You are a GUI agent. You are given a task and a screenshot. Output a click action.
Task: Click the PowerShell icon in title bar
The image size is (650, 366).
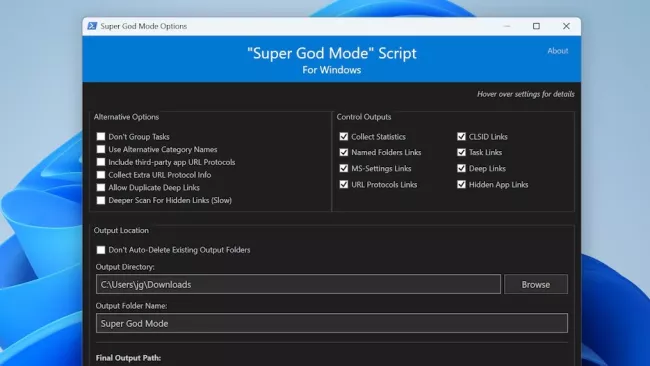coord(92,26)
